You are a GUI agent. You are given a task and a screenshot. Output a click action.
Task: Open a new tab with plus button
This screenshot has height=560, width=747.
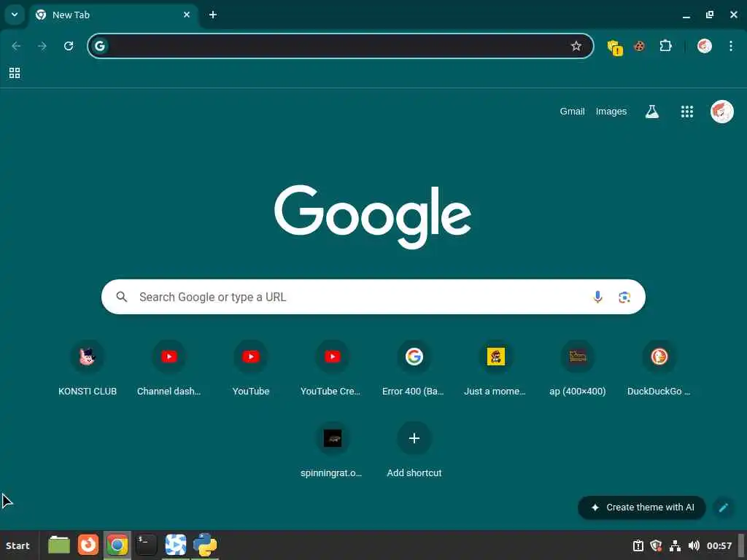pyautogui.click(x=213, y=15)
